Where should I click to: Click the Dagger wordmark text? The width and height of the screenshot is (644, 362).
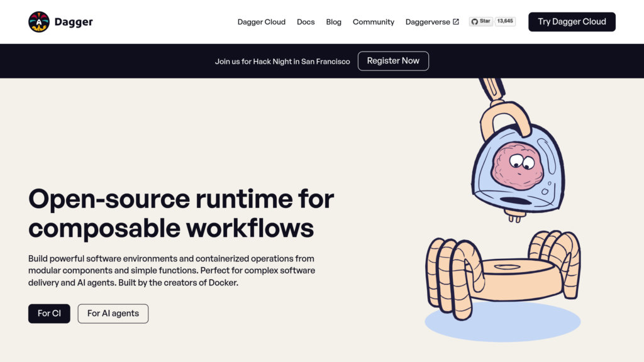click(74, 22)
